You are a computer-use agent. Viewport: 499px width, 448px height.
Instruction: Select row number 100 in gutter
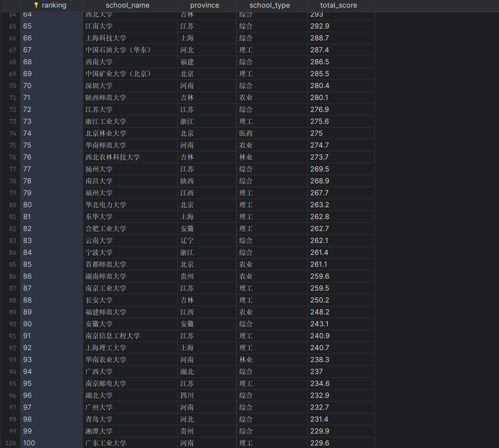pyautogui.click(x=10, y=443)
